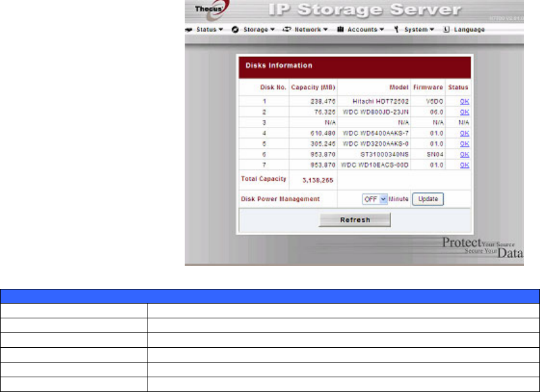Image resolution: width=540 pixels, height=392 pixels.
Task: Click the IP Storage Server banner title
Action: tap(365, 10)
